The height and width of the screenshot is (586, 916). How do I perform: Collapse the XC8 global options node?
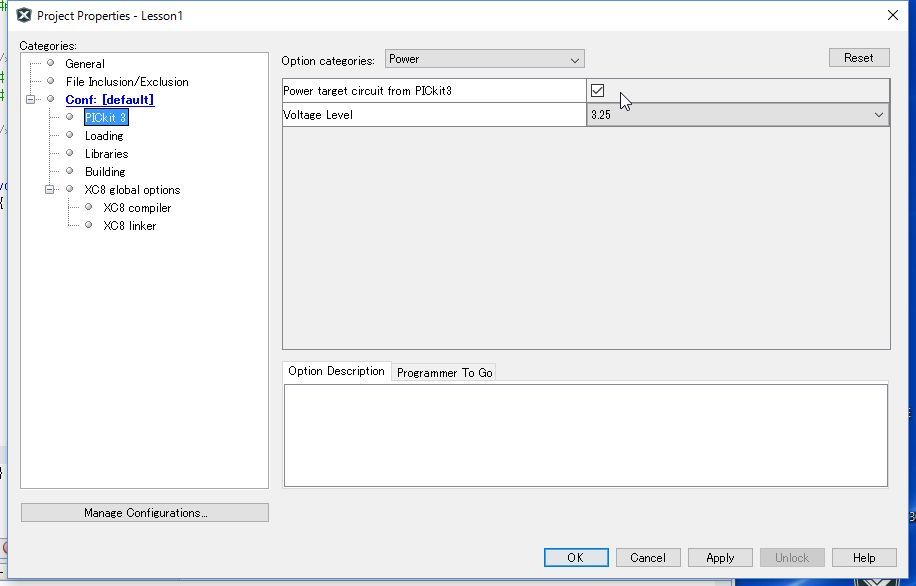[50, 189]
